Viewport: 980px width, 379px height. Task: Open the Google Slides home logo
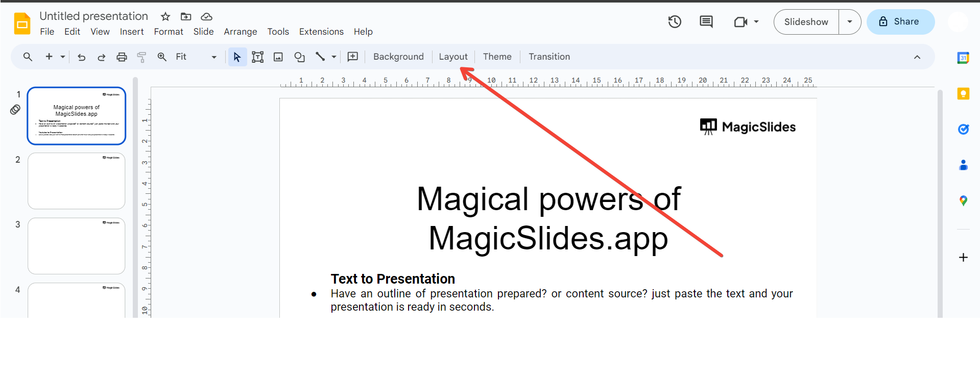(22, 23)
